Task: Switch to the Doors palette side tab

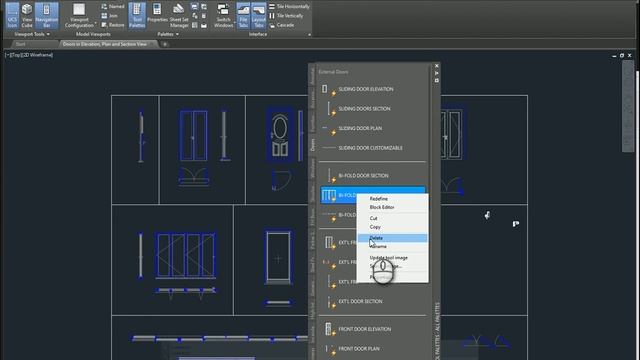Action: coord(313,145)
